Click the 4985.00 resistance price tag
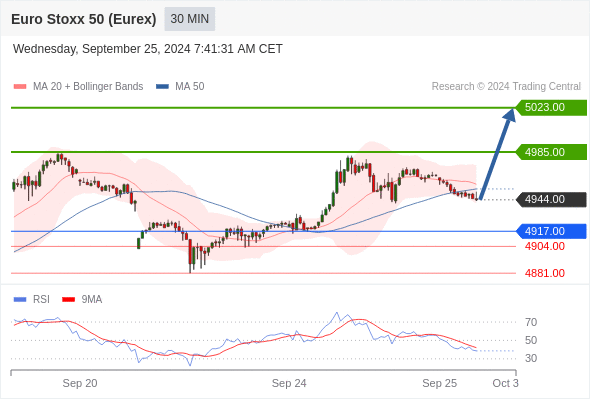Viewport: 590px width, 400px height. (x=551, y=152)
